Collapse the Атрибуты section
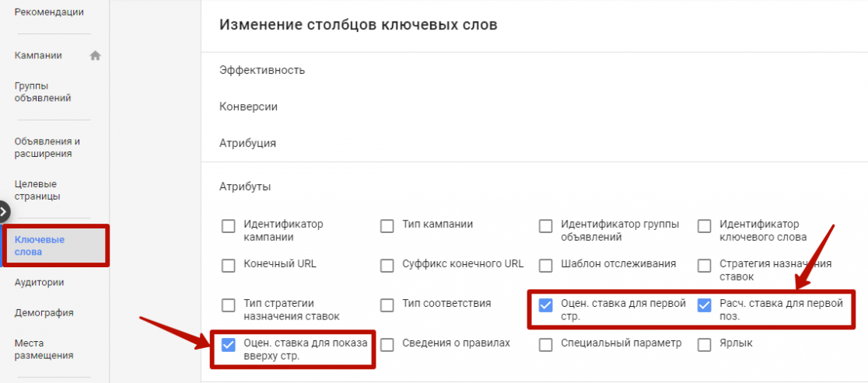 [x=245, y=186]
